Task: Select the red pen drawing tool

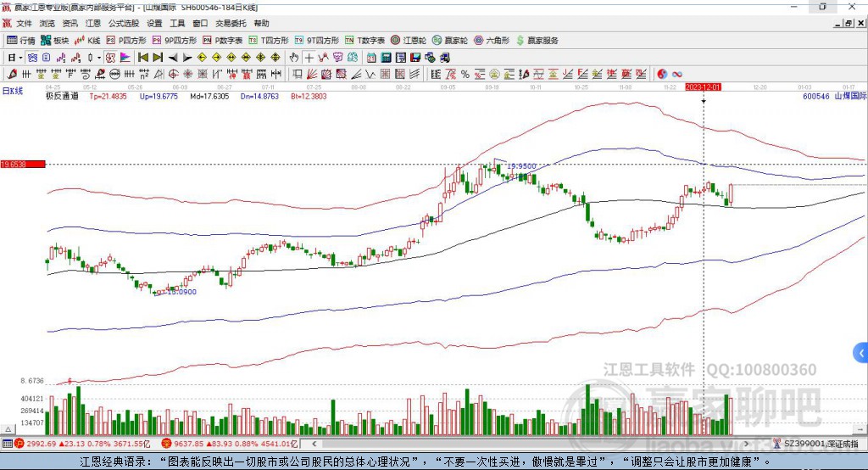Action: click(x=12, y=75)
